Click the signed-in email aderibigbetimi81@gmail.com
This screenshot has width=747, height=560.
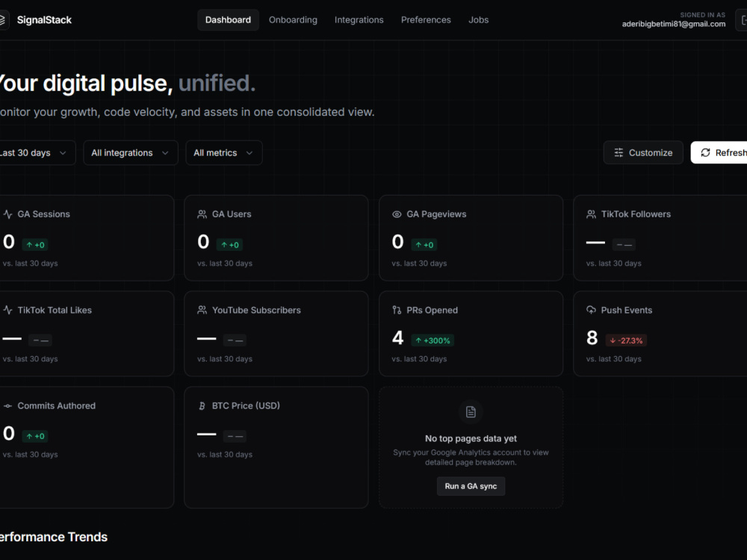674,24
